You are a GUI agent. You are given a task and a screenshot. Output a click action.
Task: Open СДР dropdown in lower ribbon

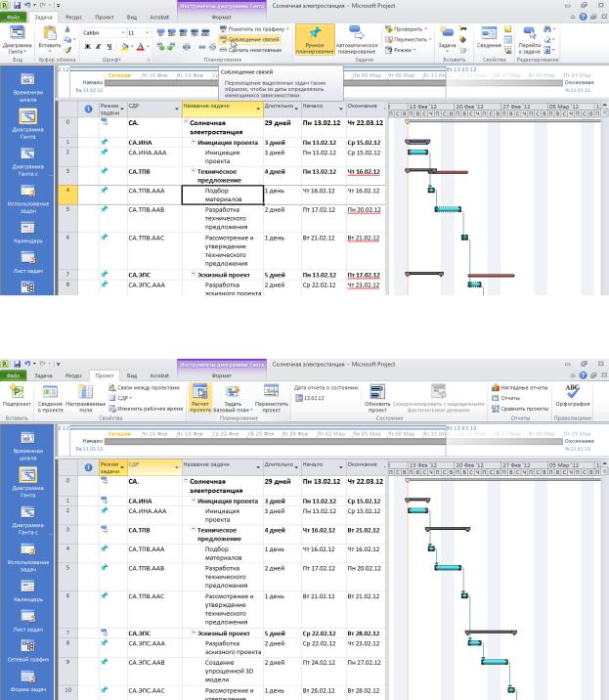point(120,398)
